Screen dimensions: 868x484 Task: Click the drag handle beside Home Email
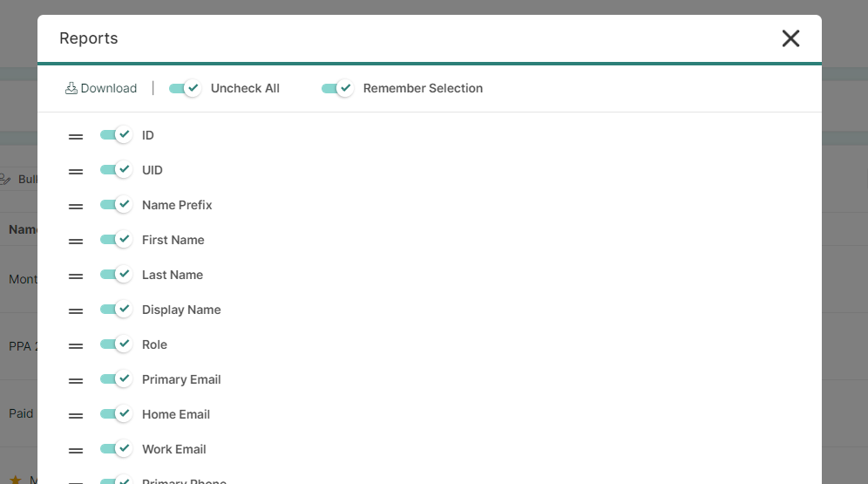pyautogui.click(x=76, y=416)
